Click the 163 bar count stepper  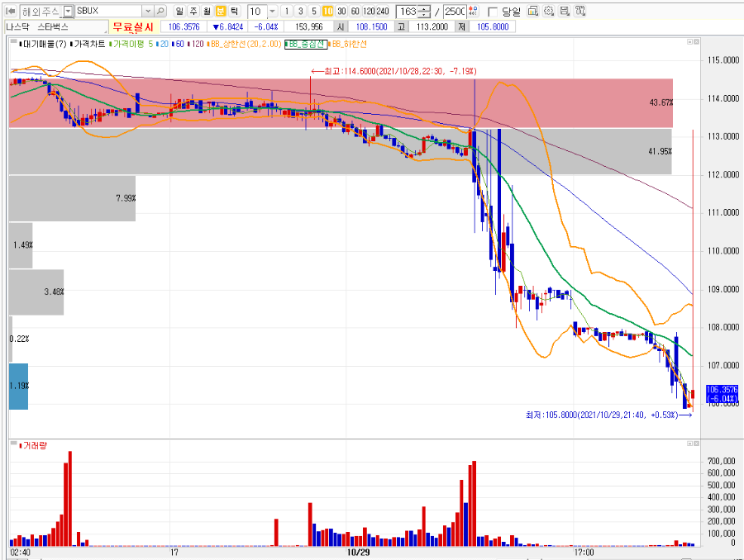click(x=426, y=11)
